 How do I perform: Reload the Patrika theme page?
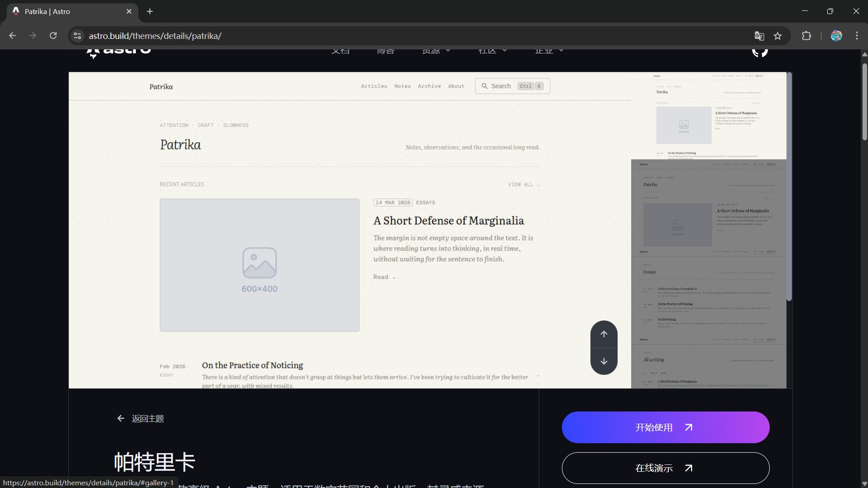[x=53, y=36]
